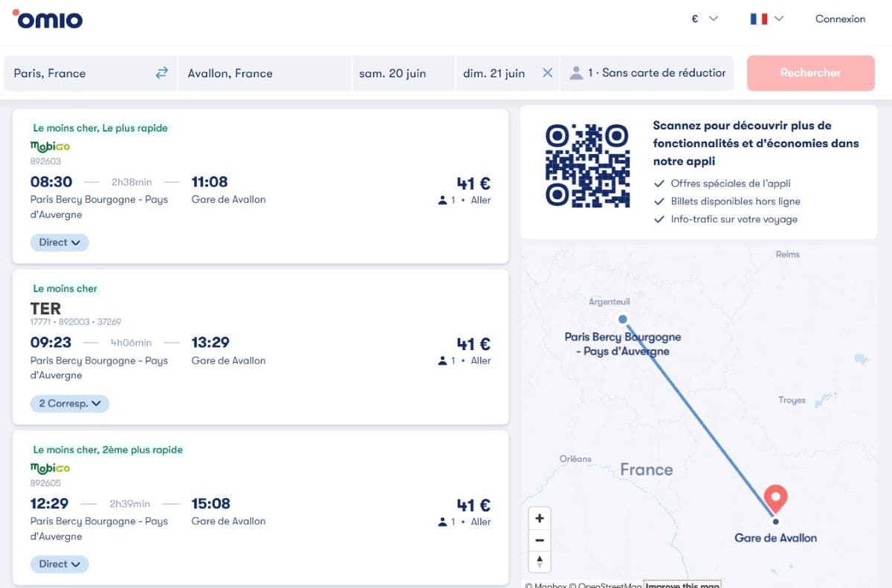
Task: Click the Reims label on the map
Action: [x=788, y=254]
